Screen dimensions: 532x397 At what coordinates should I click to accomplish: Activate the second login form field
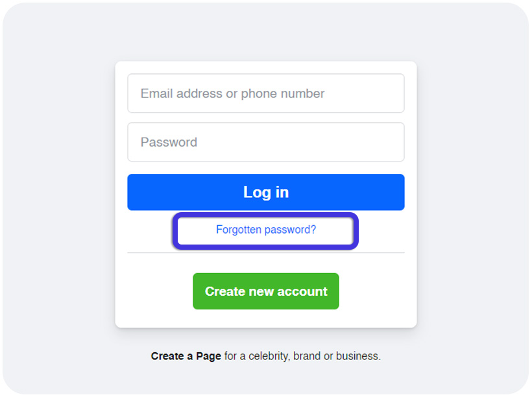point(265,142)
